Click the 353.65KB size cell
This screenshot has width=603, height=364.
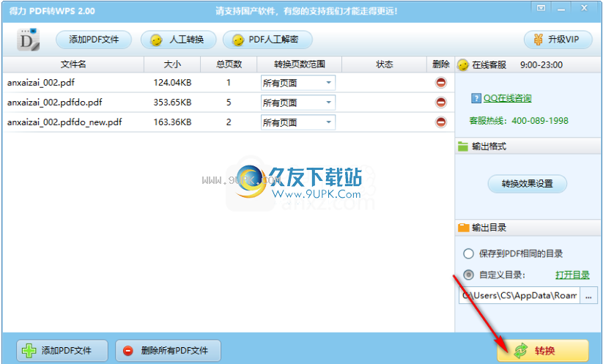pos(172,103)
